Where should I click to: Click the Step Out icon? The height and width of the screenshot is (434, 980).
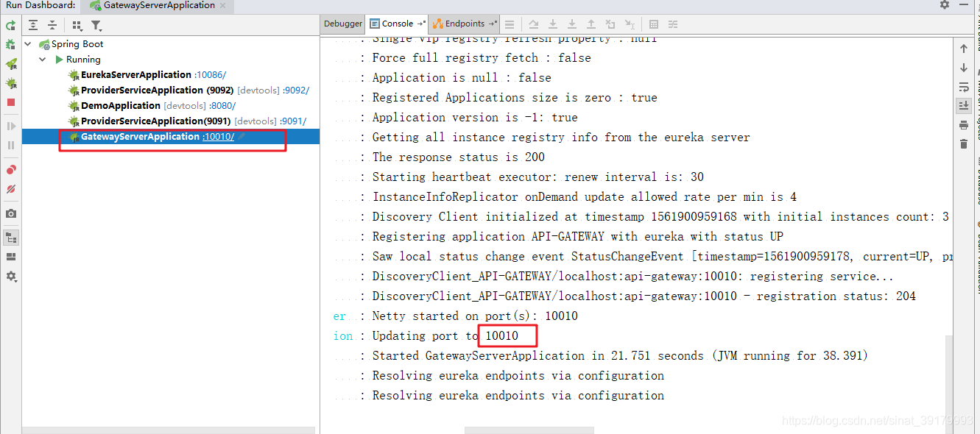click(591, 24)
